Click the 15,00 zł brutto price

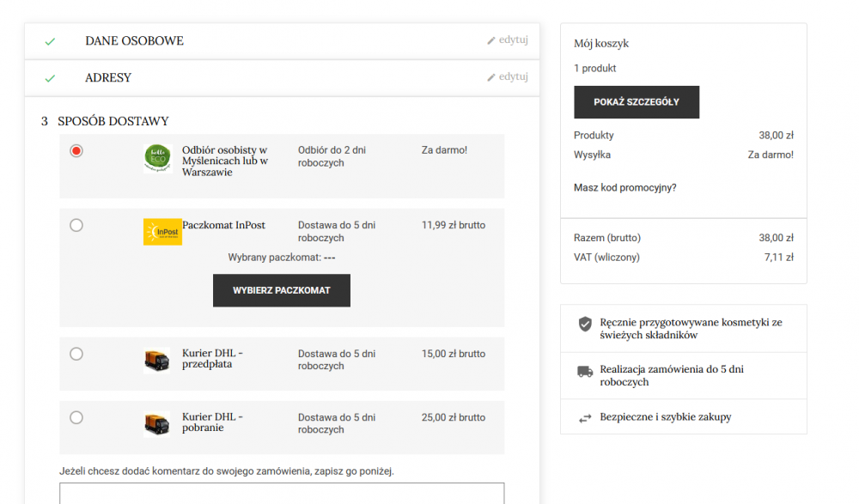pos(453,354)
